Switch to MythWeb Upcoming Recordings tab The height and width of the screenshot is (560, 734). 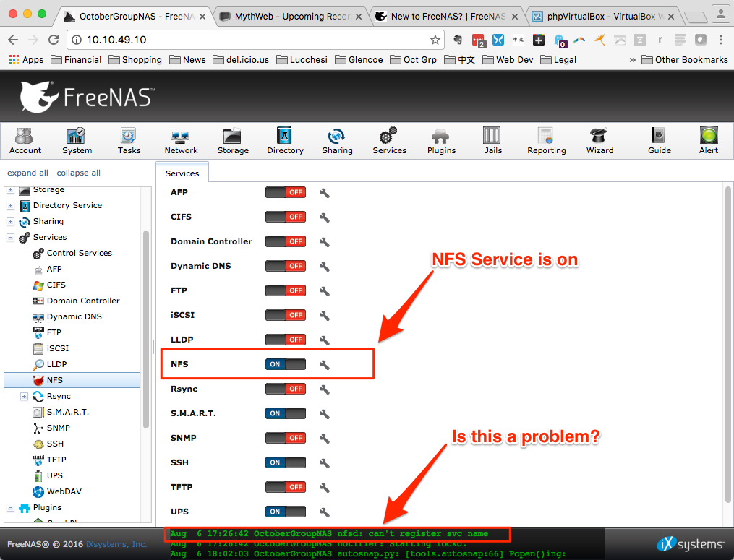click(x=291, y=17)
